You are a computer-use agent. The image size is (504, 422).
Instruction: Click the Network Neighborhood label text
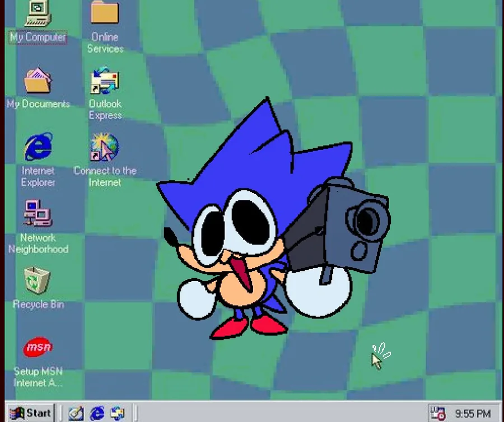pyautogui.click(x=38, y=243)
